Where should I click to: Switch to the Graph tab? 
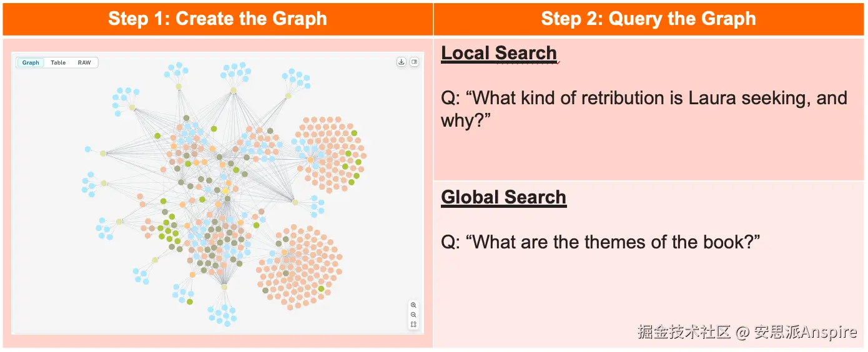click(31, 62)
